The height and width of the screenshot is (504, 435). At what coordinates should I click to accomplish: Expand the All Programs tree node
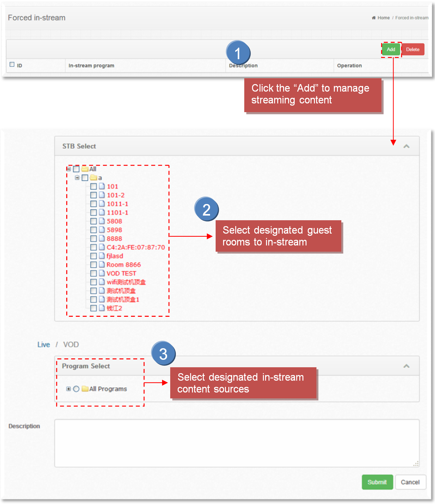(68, 389)
